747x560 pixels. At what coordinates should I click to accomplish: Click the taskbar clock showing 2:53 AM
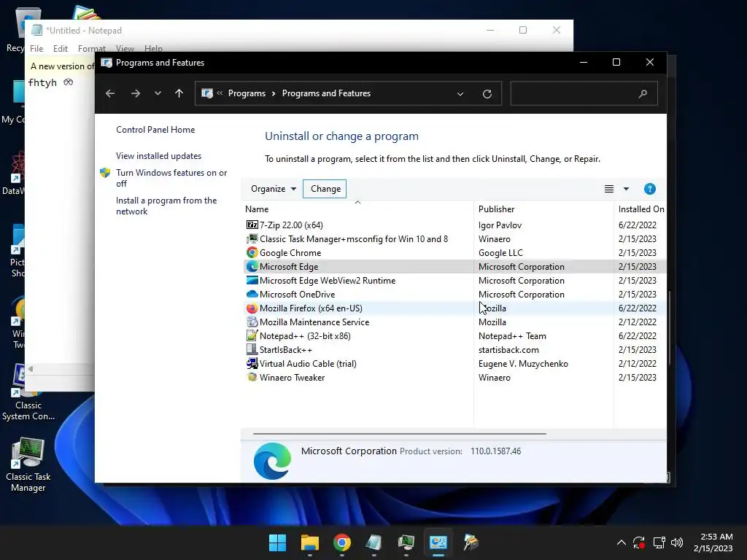click(713, 542)
